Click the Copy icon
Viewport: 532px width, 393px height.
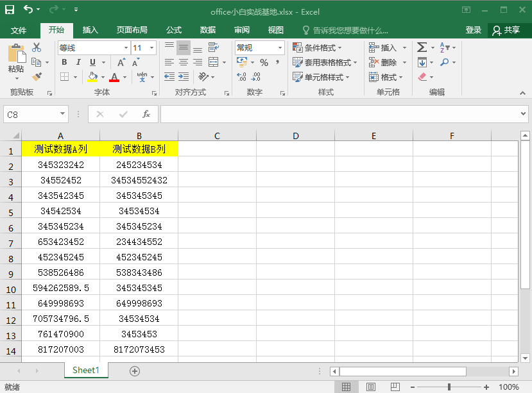tap(36, 62)
